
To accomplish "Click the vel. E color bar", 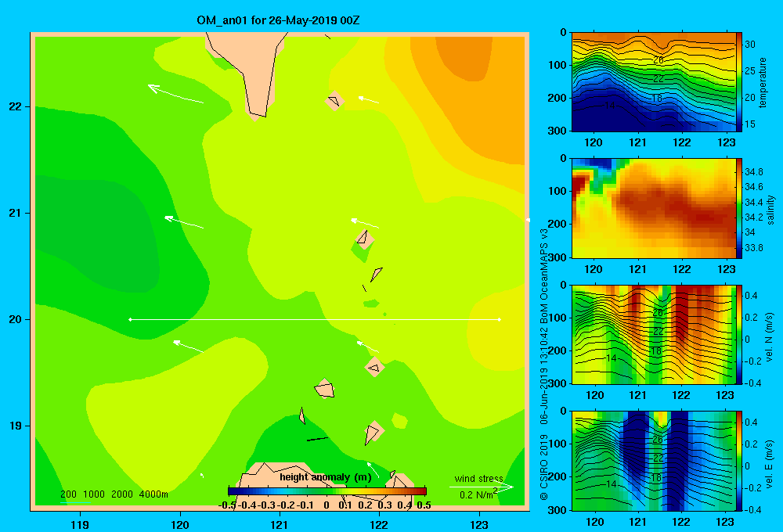I will pos(739,461).
